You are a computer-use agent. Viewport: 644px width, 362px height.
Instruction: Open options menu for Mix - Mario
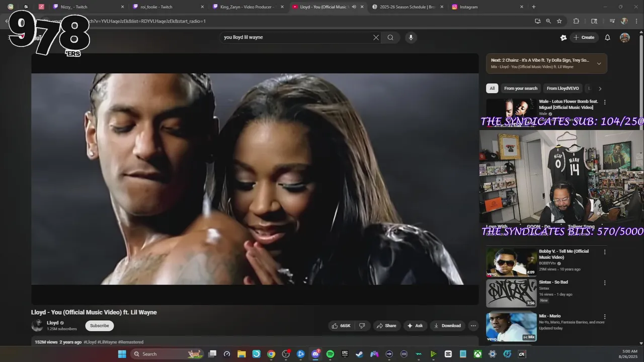coord(605,317)
